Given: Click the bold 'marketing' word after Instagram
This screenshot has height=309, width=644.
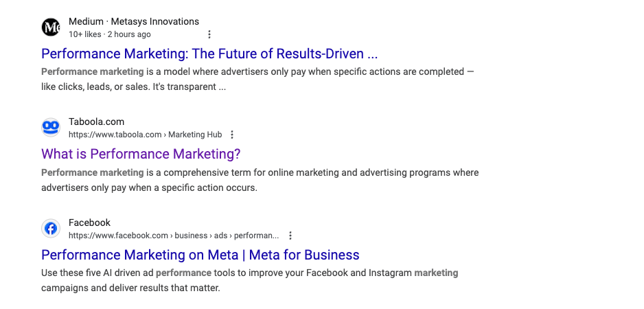Looking at the screenshot, I should point(436,273).
